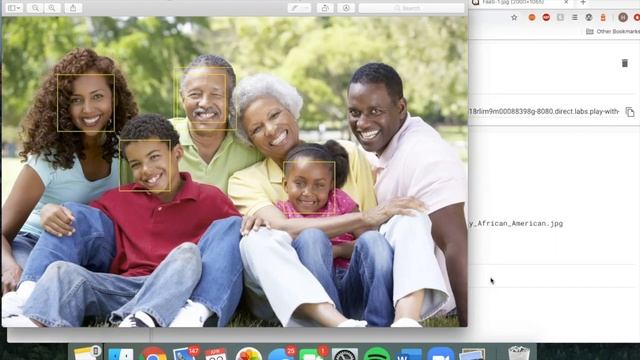Click the dark circular extension icon

[x=589, y=17]
